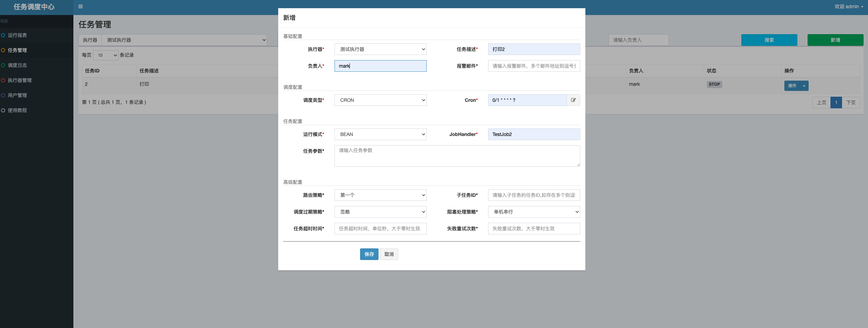Expand the 路由策略 dropdown
868x328 pixels.
[380, 195]
